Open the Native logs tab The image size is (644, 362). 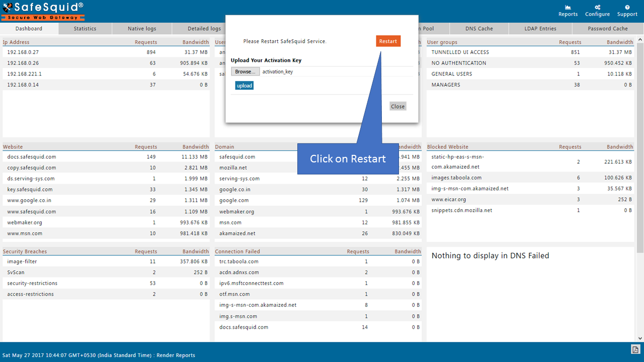(x=142, y=29)
